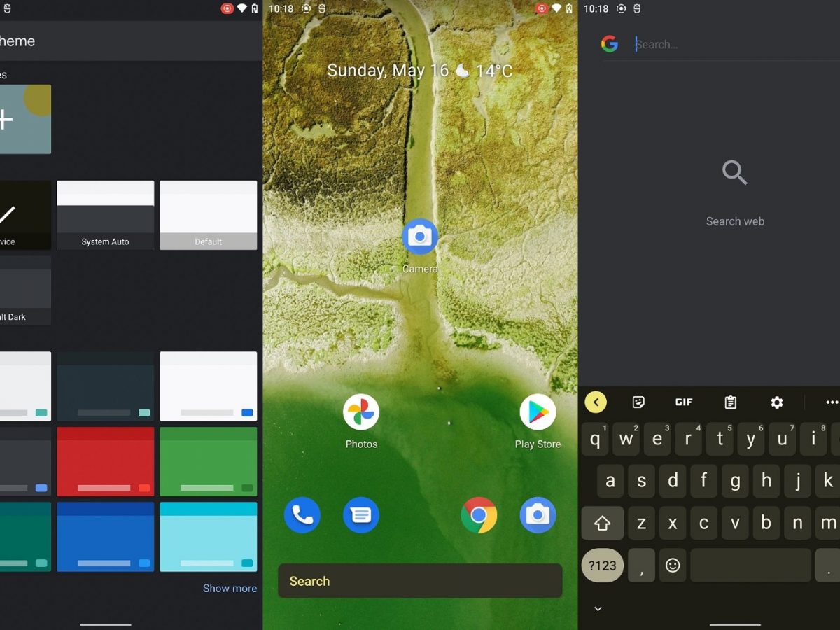840x630 pixels.
Task: Tap the c key
Action: click(704, 523)
